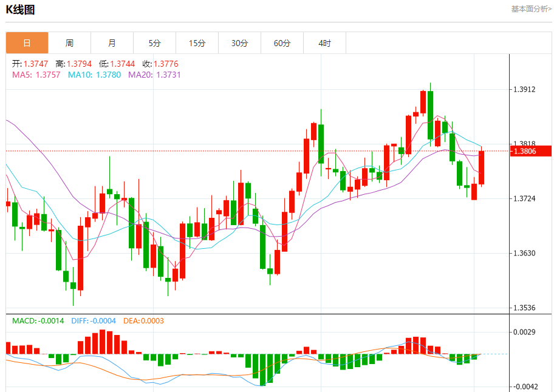Click the -0.0042 MACD axis label
Viewport: 554px width, 392px height.
pyautogui.click(x=524, y=387)
